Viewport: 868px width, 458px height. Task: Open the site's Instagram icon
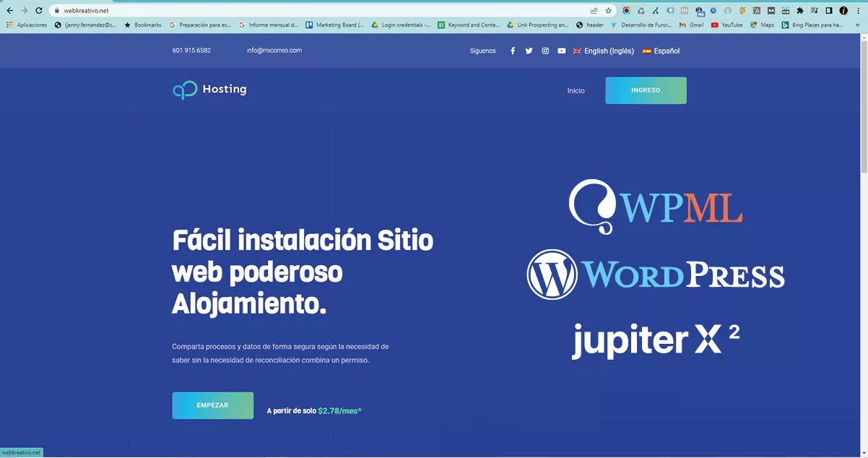[x=545, y=51]
